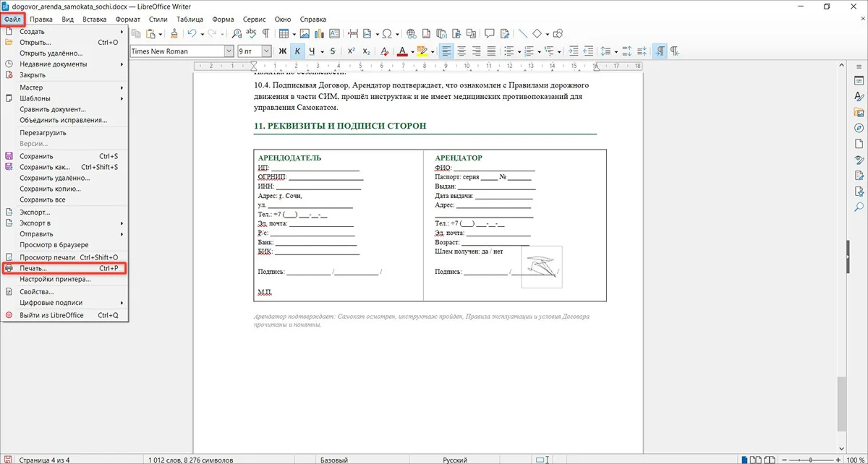Clear direct formatting icon
868x464 pixels.
coord(385,51)
